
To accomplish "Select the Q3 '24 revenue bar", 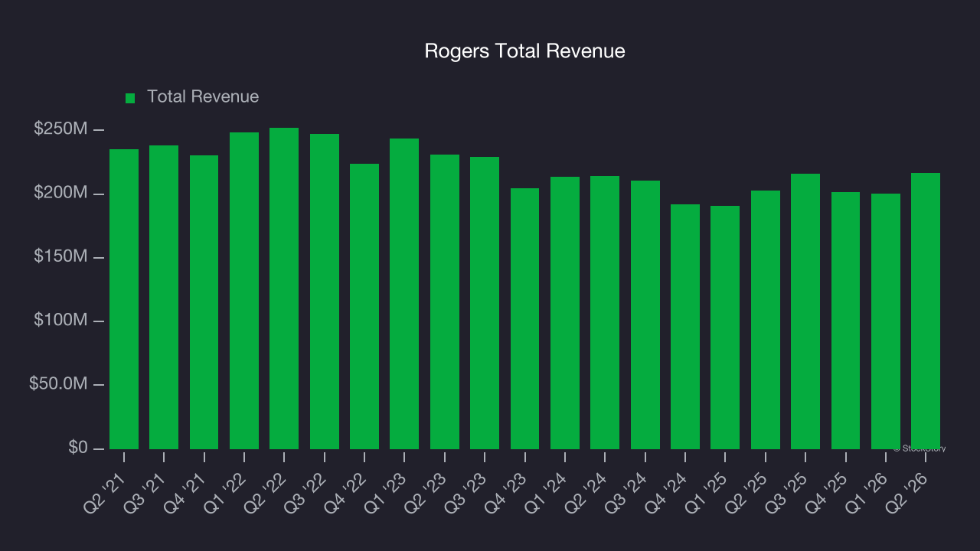I will tap(645, 315).
